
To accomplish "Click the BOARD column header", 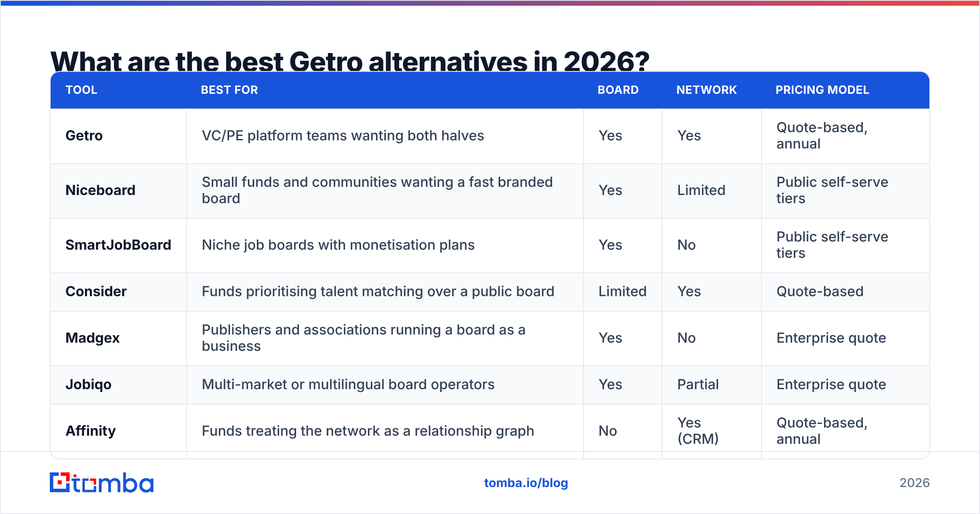I will 618,90.
